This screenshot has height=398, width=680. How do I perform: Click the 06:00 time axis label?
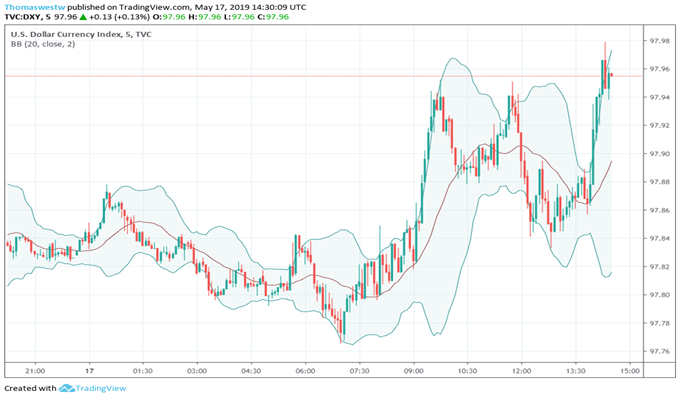click(x=305, y=371)
